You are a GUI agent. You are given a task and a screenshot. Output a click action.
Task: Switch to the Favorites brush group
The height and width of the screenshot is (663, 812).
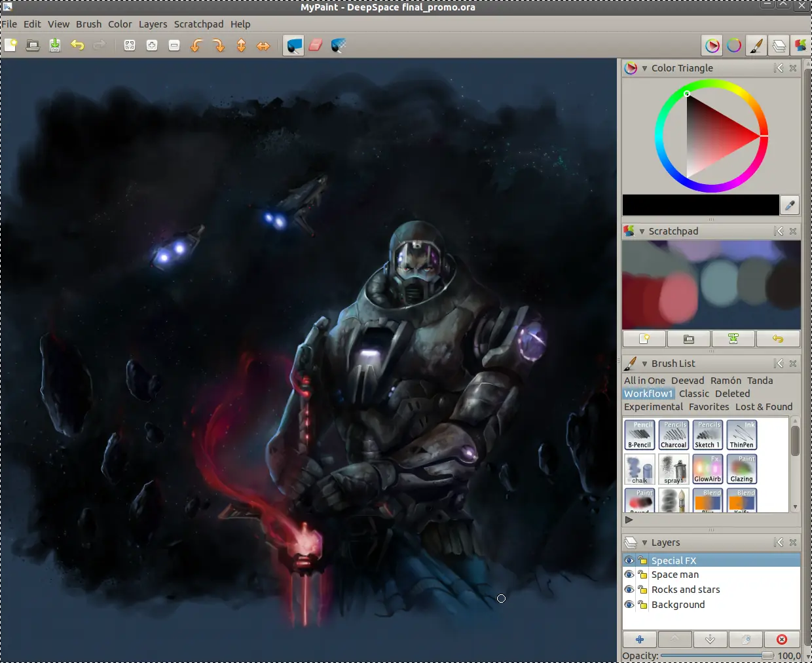pos(709,407)
